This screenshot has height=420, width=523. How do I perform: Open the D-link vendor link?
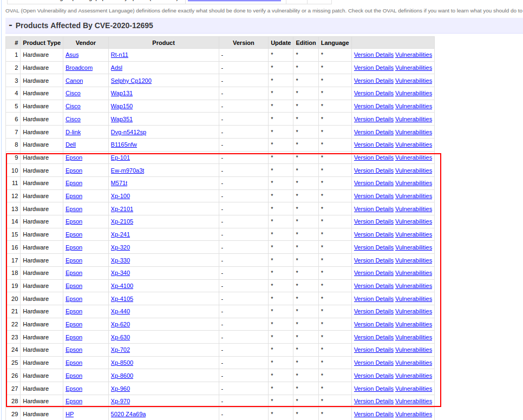coord(73,133)
